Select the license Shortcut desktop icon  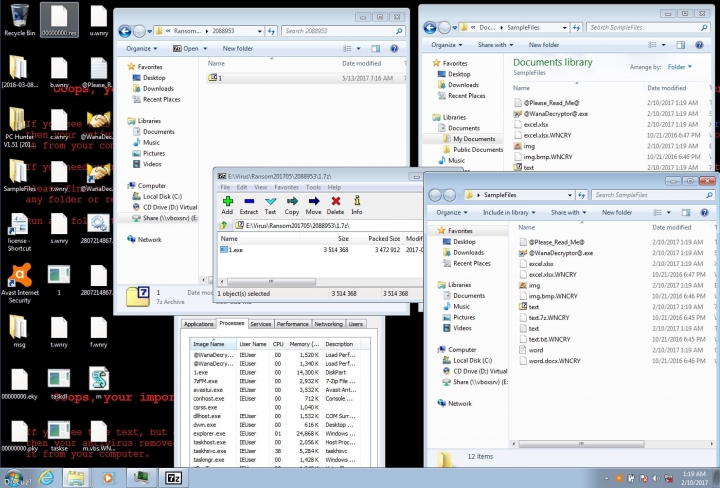click(x=19, y=232)
